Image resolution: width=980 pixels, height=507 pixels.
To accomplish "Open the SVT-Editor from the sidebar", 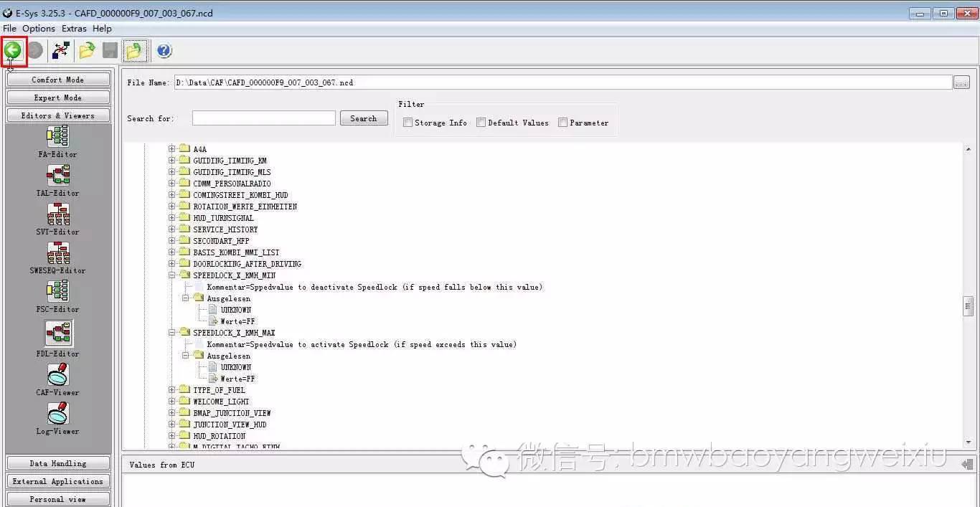I will pyautogui.click(x=58, y=218).
